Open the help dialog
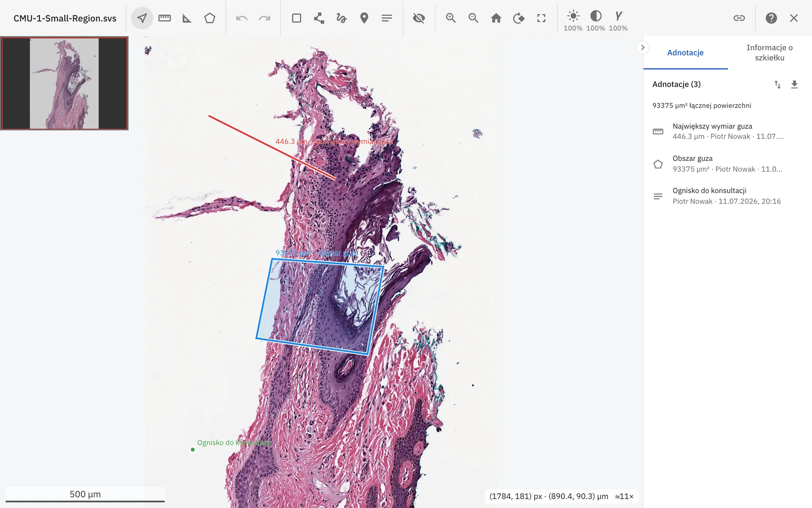 tap(771, 18)
